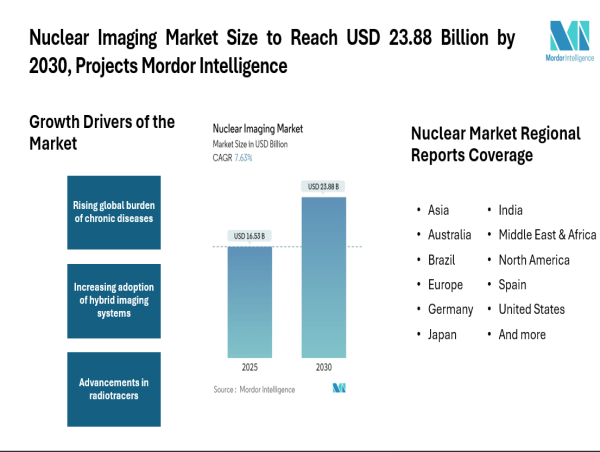The image size is (600, 452).
Task: Click 'North America' in the region list
Action: click(534, 260)
